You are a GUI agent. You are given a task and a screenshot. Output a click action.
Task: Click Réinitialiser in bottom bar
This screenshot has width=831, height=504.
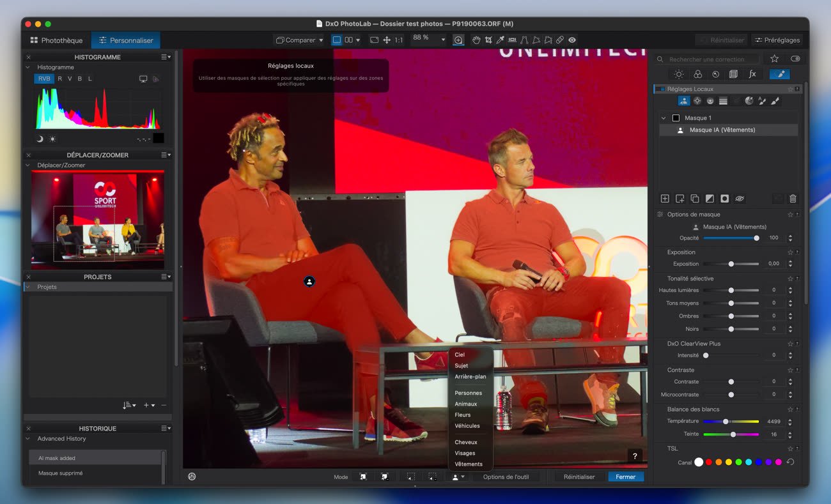coord(579,477)
